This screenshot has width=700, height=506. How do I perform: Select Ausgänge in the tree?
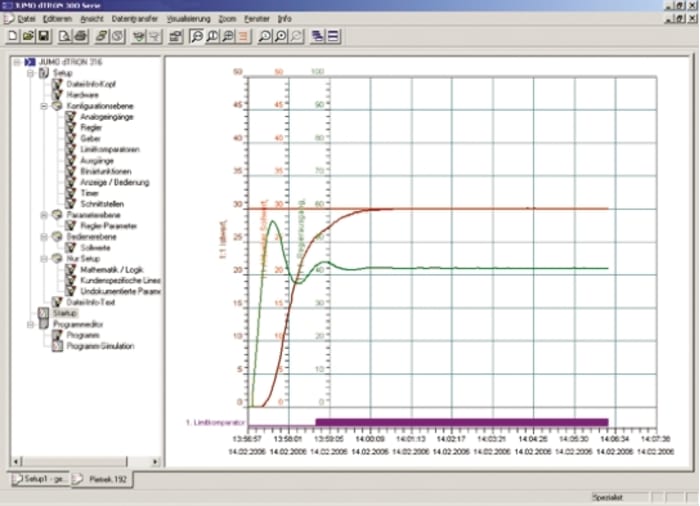pos(97,160)
